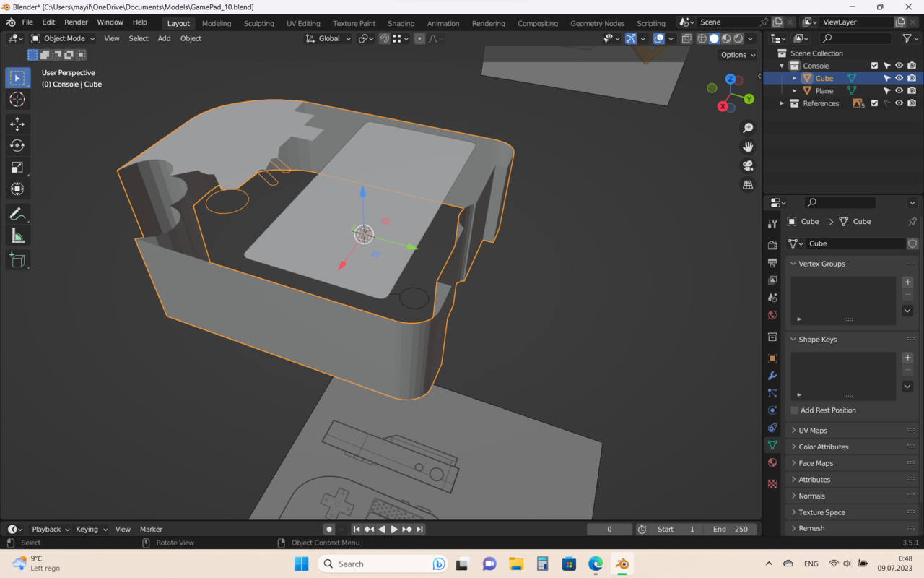Select the Move tool in toolbar
The height and width of the screenshot is (578, 924).
pyautogui.click(x=17, y=124)
